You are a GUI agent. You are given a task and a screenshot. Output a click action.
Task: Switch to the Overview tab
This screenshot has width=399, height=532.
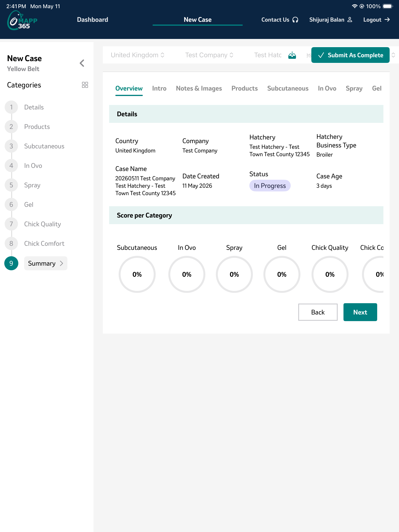click(129, 89)
